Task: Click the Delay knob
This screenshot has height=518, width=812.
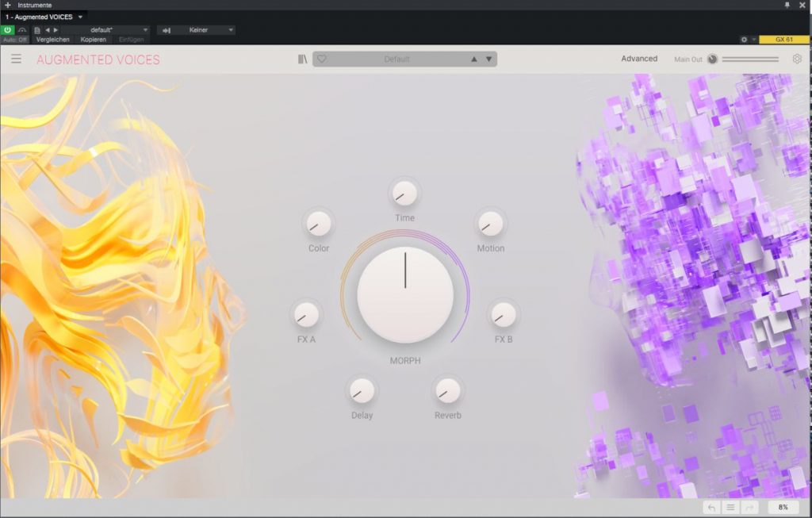Action: click(362, 391)
